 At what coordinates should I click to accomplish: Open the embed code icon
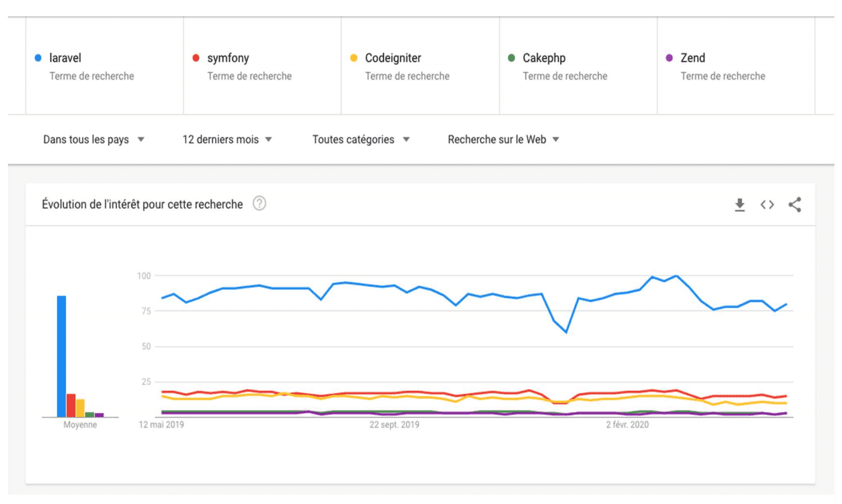tap(767, 205)
